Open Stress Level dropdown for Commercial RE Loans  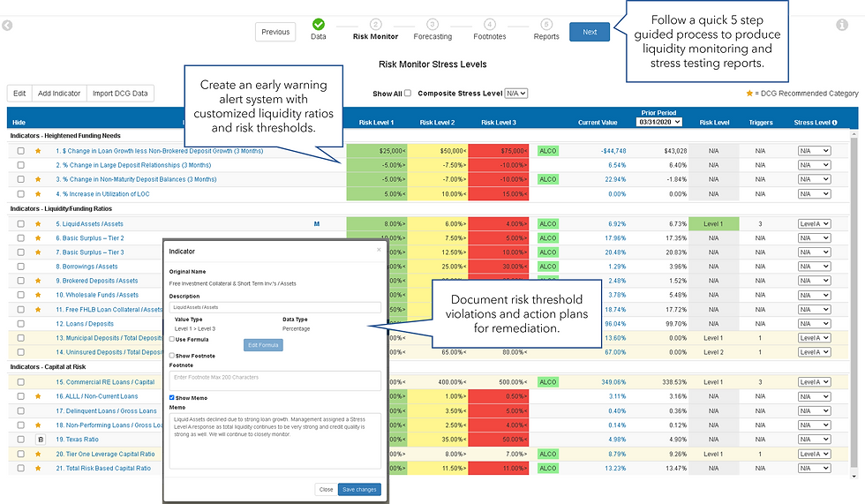tap(814, 381)
